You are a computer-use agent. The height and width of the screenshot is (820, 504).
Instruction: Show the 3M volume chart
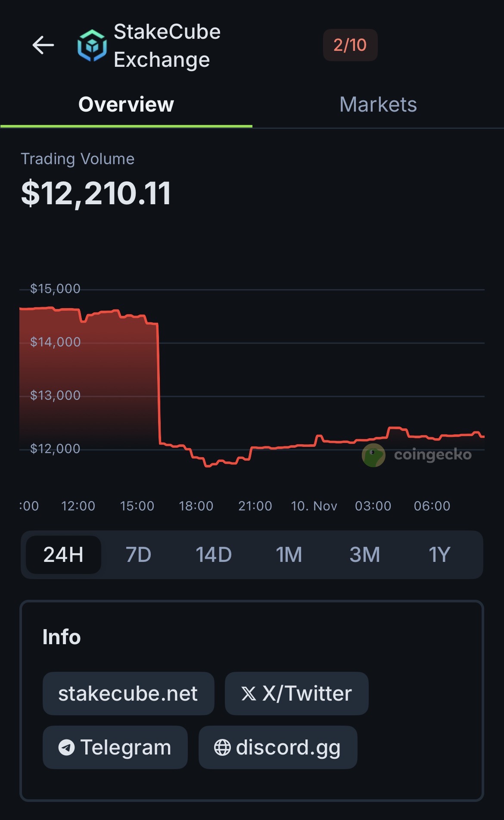[x=364, y=555]
